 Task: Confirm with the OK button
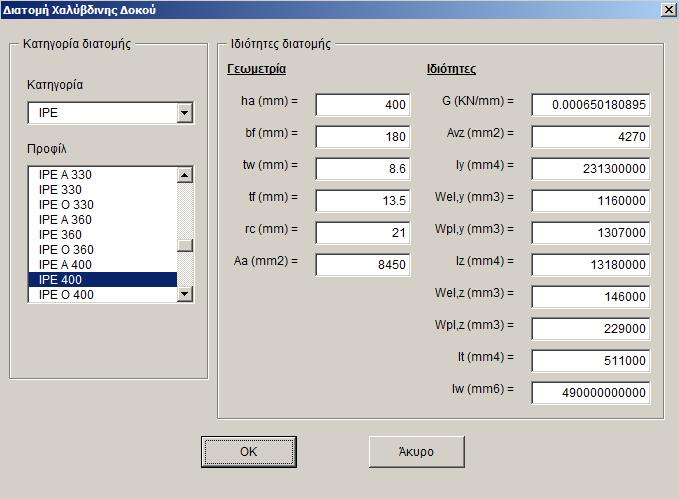tap(249, 452)
